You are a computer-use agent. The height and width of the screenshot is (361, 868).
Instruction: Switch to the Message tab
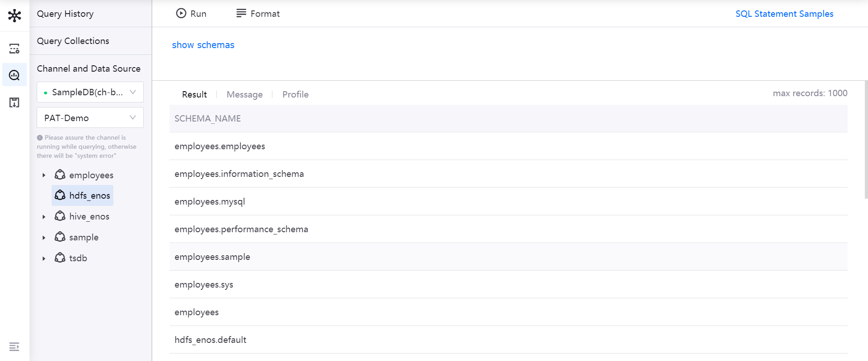244,94
